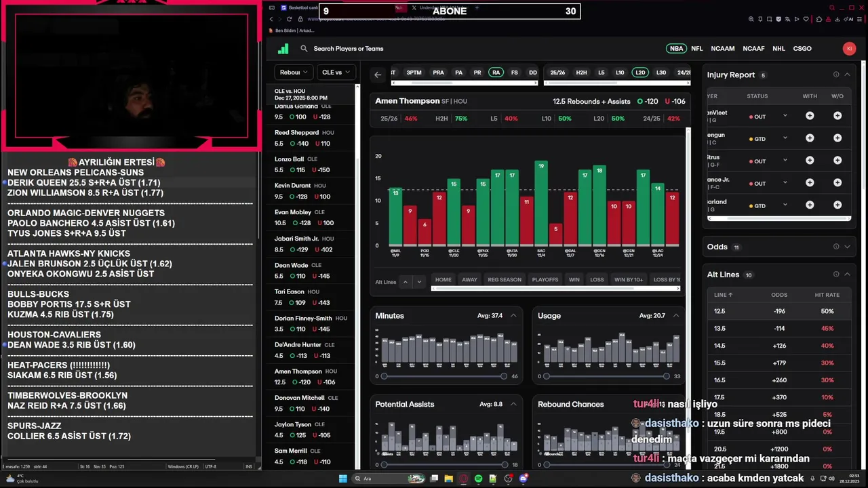Toggle the LOSS filter
The image size is (868, 488).
[597, 279]
